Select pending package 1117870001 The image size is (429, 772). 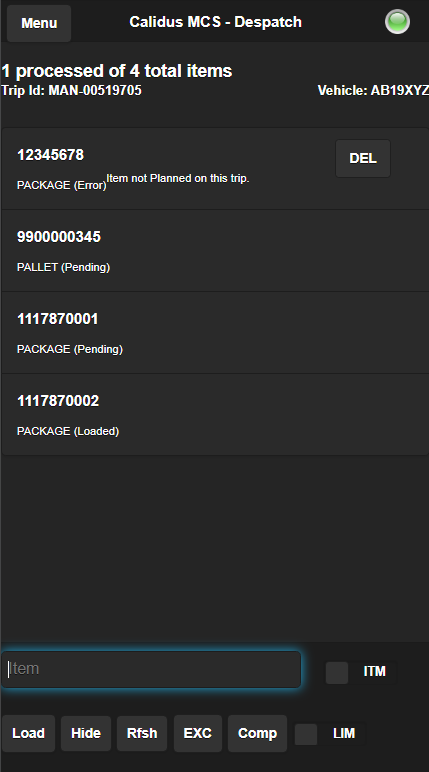[215, 333]
